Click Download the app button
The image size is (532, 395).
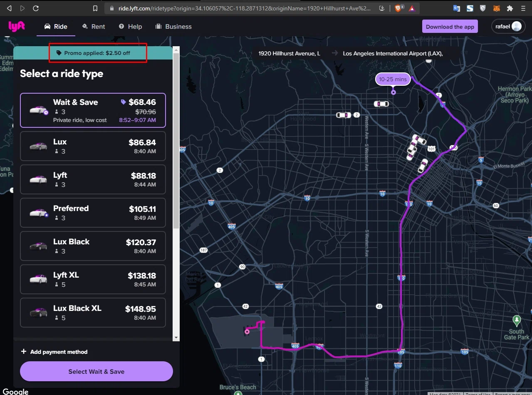[x=450, y=27]
